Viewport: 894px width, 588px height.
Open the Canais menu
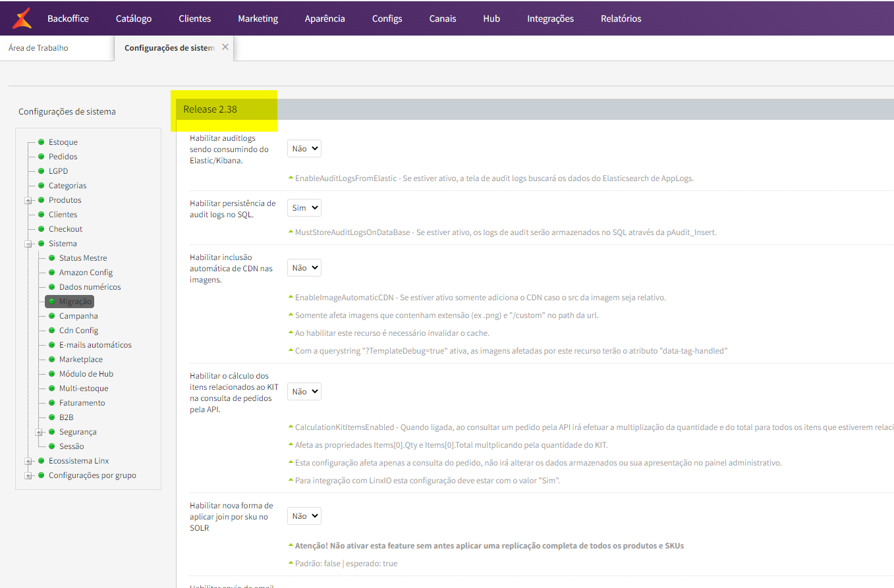[x=443, y=18]
